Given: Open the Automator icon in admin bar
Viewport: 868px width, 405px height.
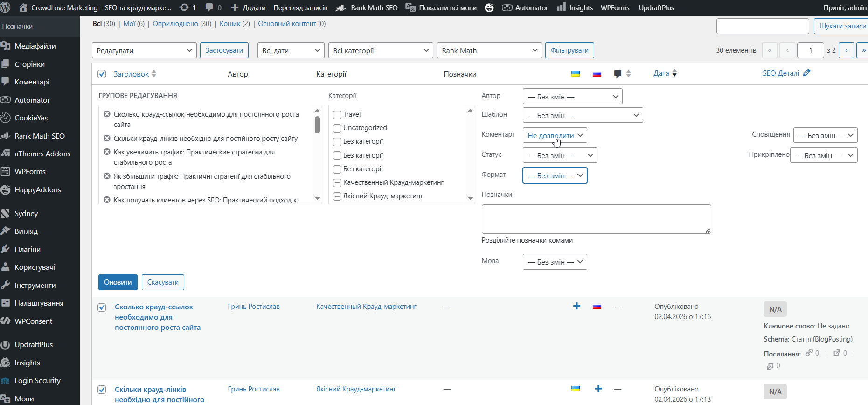Looking at the screenshot, I should [507, 7].
